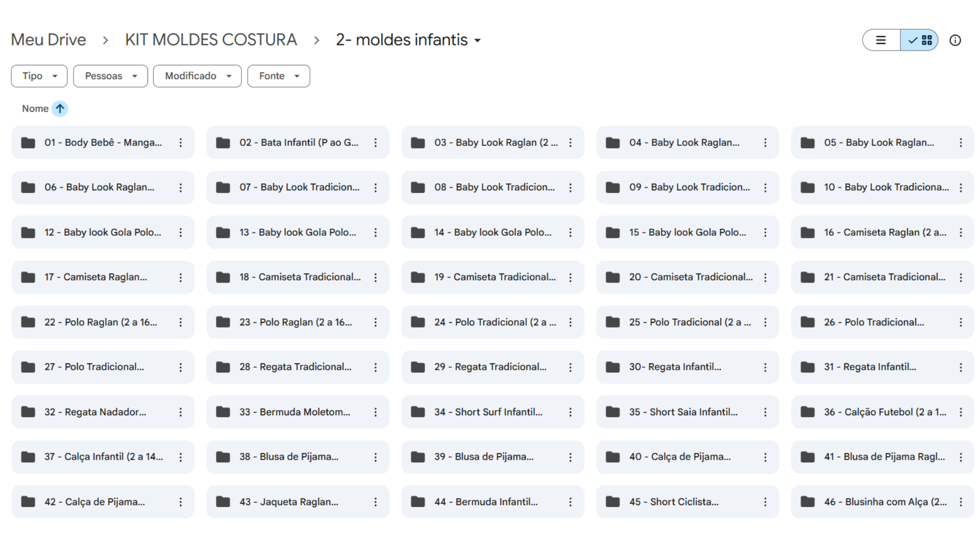The width and height of the screenshot is (980, 551).
Task: Switch to list layout view
Action: click(881, 40)
